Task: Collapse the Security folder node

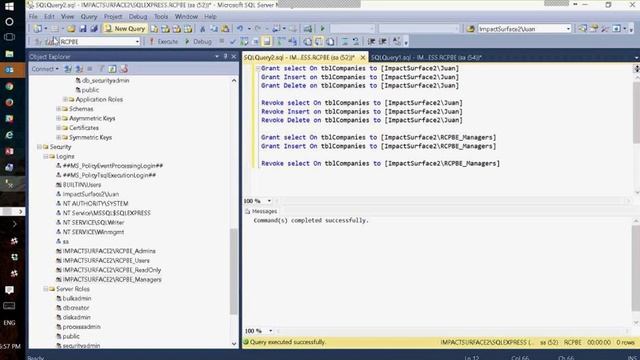Action: pyautogui.click(x=40, y=147)
